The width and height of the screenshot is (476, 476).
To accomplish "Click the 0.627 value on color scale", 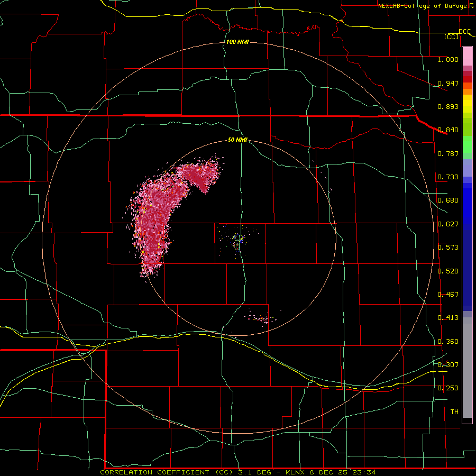I will [x=448, y=224].
